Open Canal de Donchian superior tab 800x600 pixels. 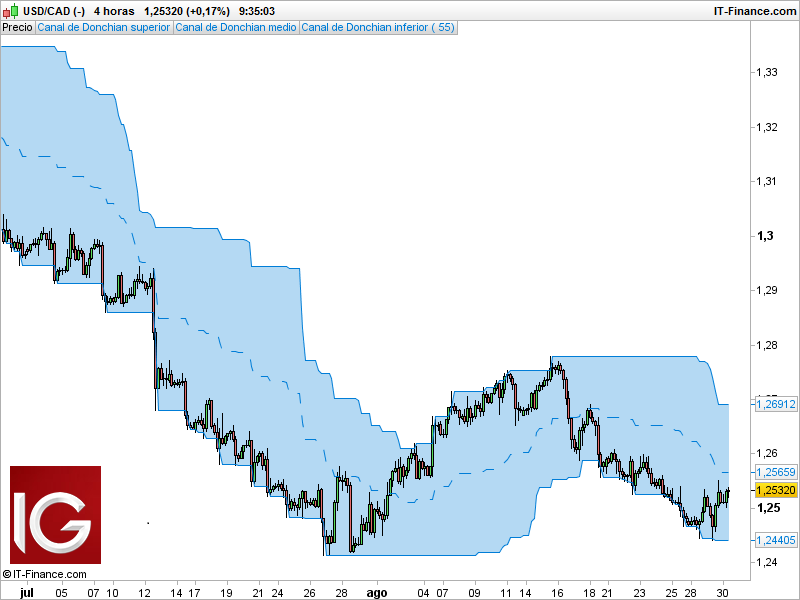coord(104,28)
